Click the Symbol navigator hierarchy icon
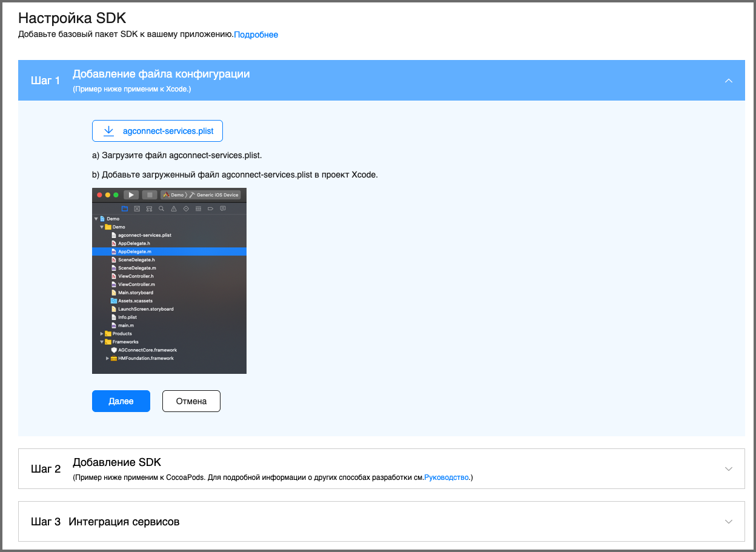 coord(149,208)
